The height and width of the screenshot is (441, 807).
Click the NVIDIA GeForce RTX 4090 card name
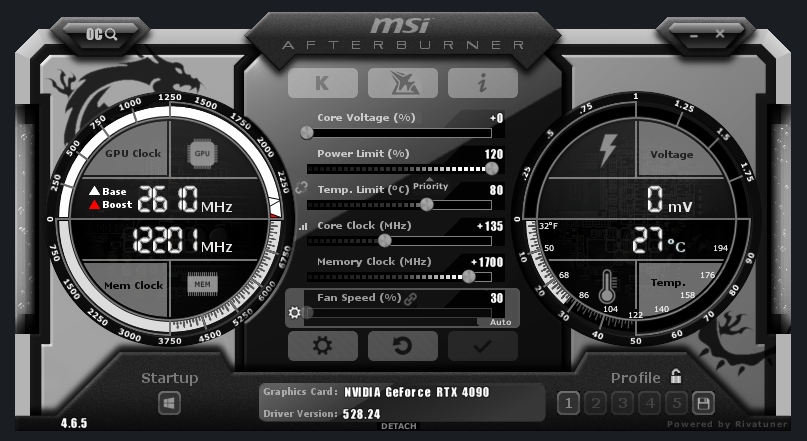pos(416,392)
